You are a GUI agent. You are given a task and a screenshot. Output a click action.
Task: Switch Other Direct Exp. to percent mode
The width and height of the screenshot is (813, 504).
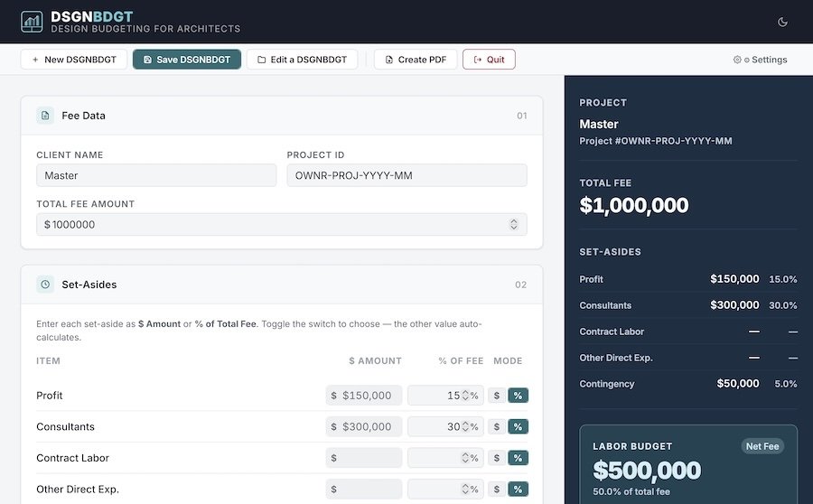518,489
